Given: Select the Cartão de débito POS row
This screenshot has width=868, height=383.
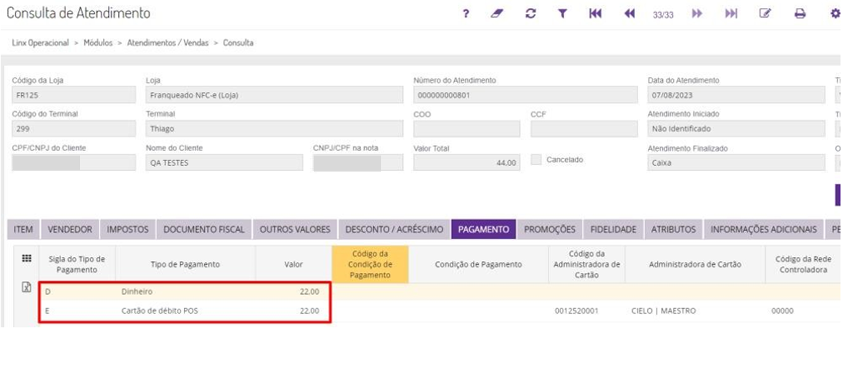Looking at the screenshot, I should [x=439, y=311].
